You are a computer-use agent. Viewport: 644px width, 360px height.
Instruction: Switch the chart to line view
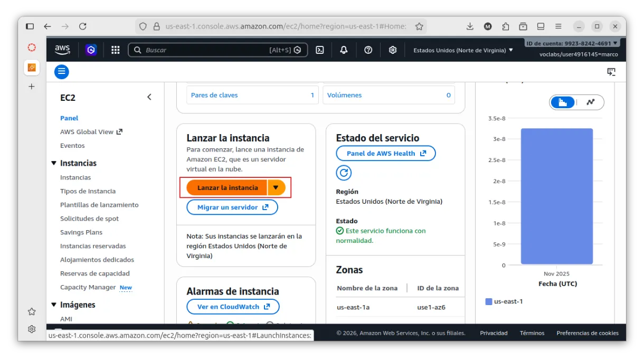(x=590, y=102)
